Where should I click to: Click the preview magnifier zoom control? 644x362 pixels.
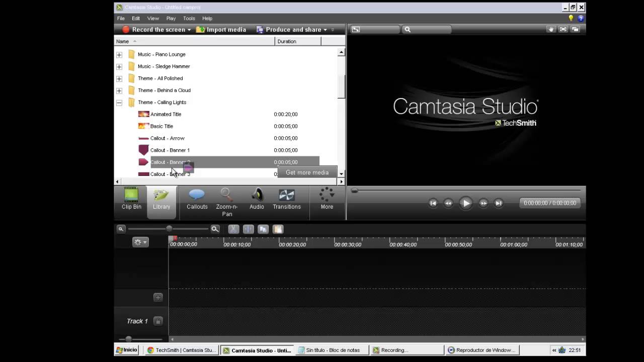408,29
